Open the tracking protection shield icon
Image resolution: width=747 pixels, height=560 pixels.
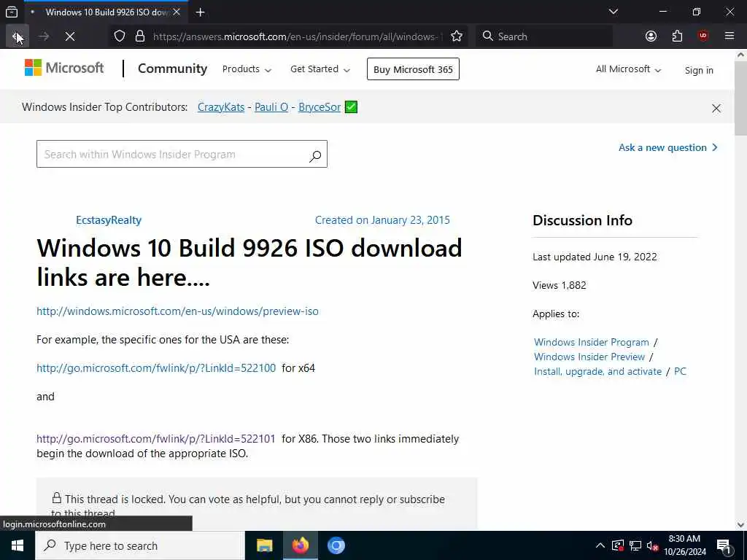(120, 36)
